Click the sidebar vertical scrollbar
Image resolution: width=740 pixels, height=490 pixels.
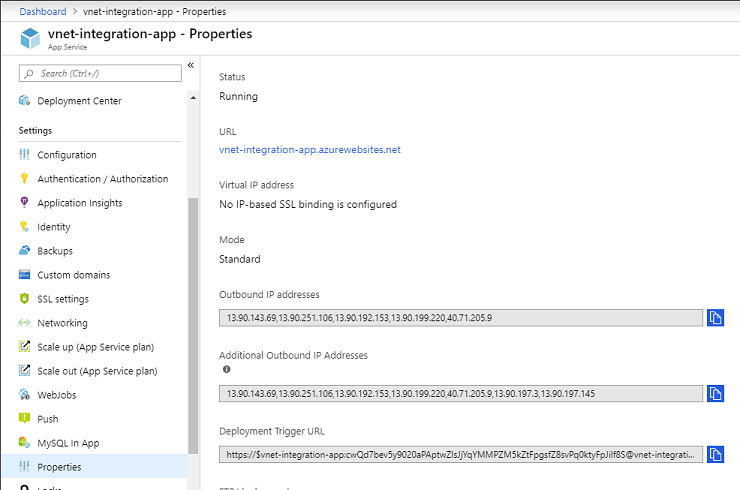click(192, 320)
